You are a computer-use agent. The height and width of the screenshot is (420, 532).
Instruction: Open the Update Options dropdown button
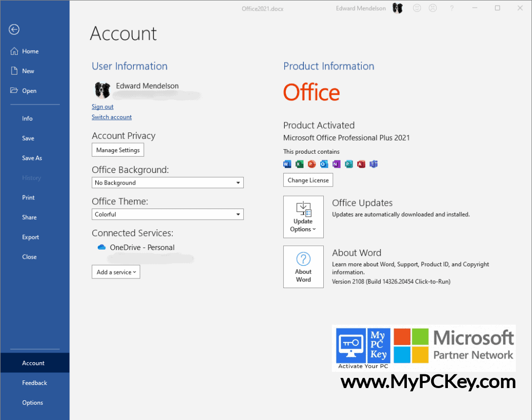(303, 217)
